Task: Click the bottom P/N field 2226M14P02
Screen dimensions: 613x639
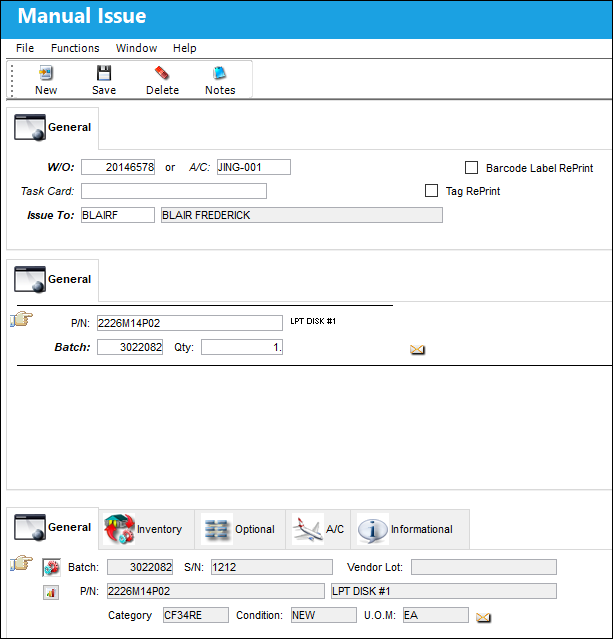Action: click(x=216, y=591)
